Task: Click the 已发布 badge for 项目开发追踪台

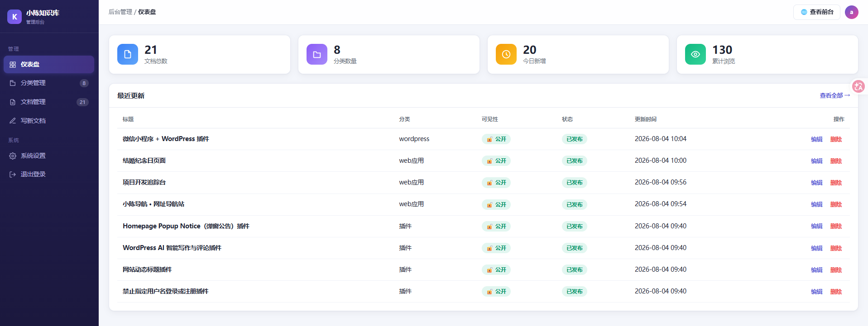Action: (575, 183)
